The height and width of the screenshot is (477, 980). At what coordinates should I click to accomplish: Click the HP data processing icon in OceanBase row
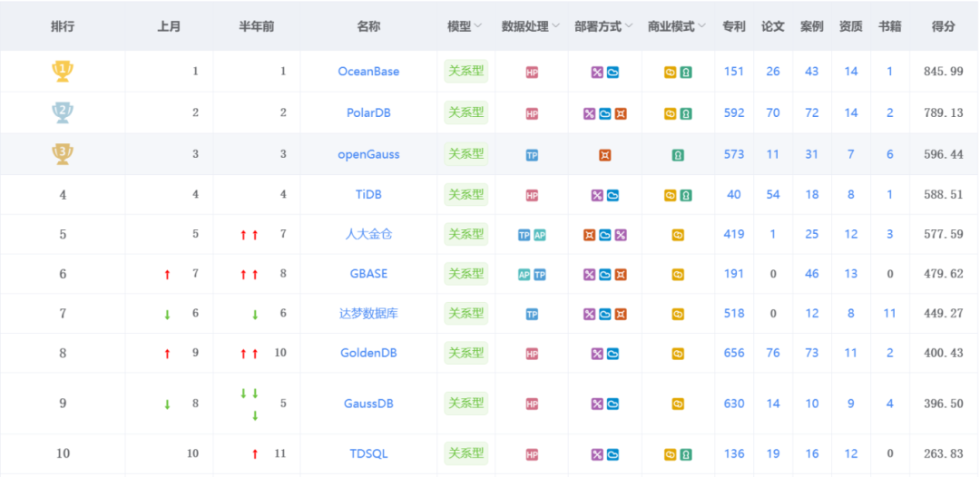532,73
